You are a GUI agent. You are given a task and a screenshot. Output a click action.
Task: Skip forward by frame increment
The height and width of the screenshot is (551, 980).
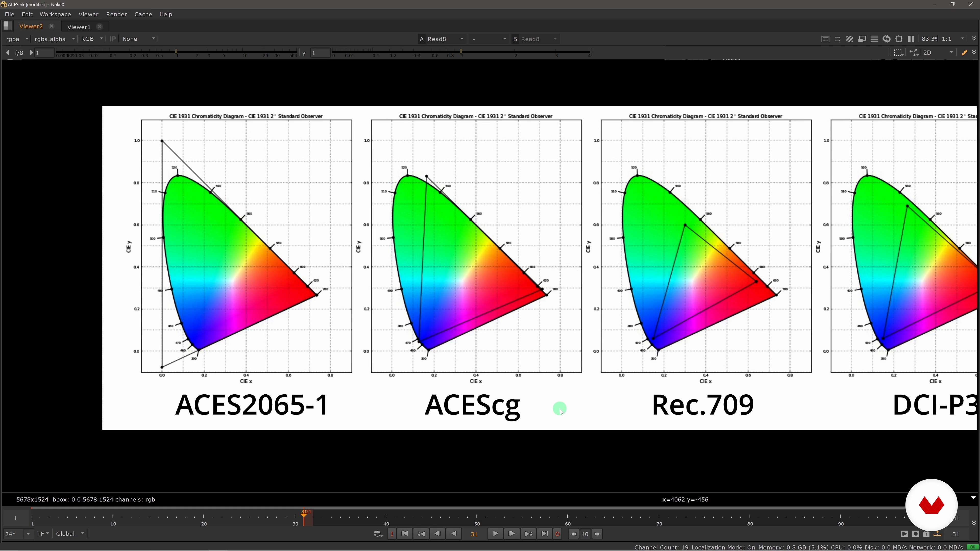click(597, 534)
